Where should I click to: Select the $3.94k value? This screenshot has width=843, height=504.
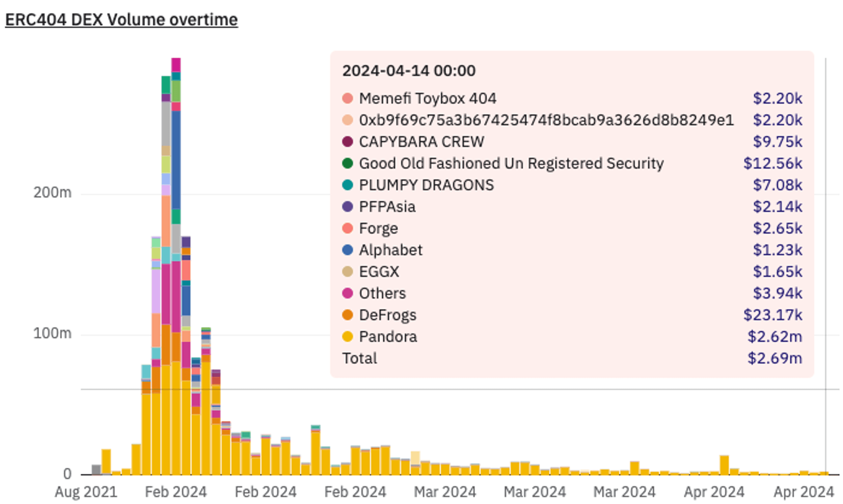click(x=777, y=293)
